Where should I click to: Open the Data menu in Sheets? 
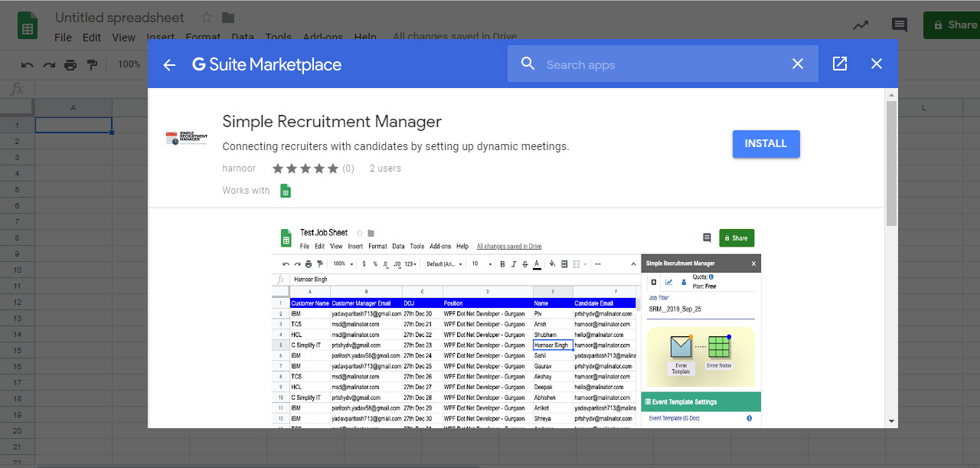coord(243,37)
